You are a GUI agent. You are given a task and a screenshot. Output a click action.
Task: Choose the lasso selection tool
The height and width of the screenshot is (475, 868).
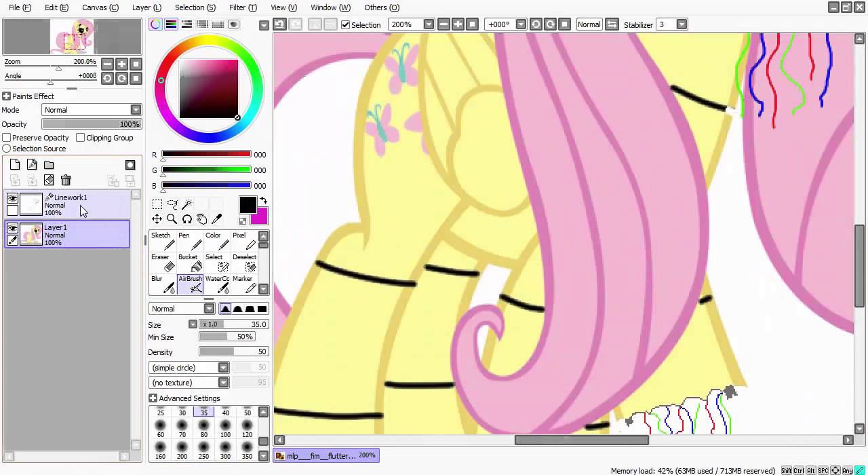pyautogui.click(x=172, y=204)
